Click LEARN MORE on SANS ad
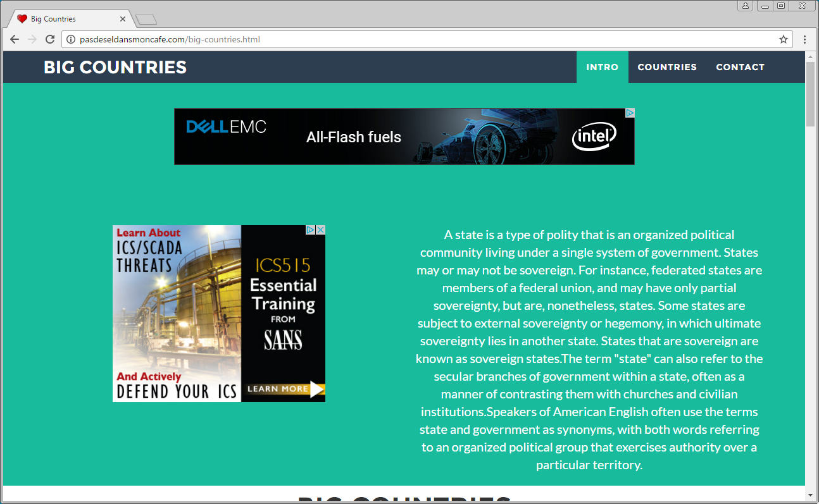This screenshot has height=504, width=819. click(282, 389)
